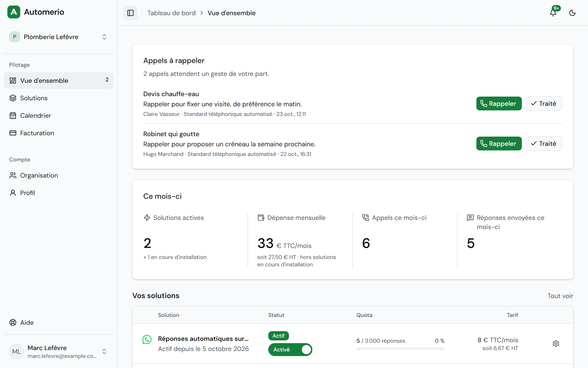
Task: Collapse the sidebar with the panel icon
Action: click(130, 13)
